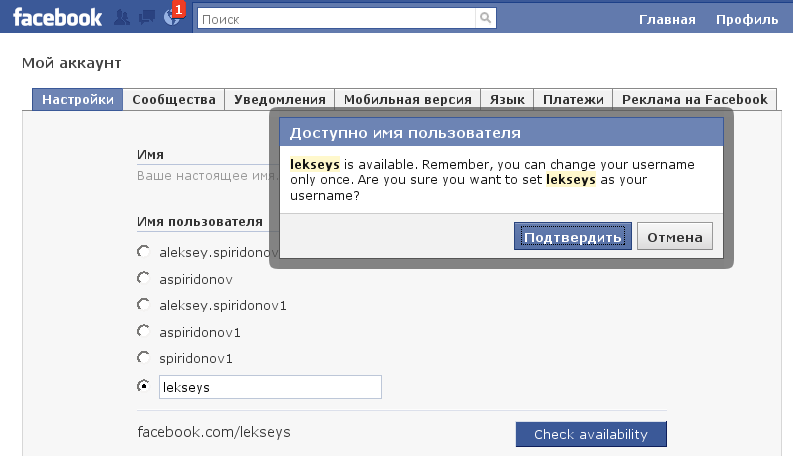Click the search magnifier icon

pos(486,18)
